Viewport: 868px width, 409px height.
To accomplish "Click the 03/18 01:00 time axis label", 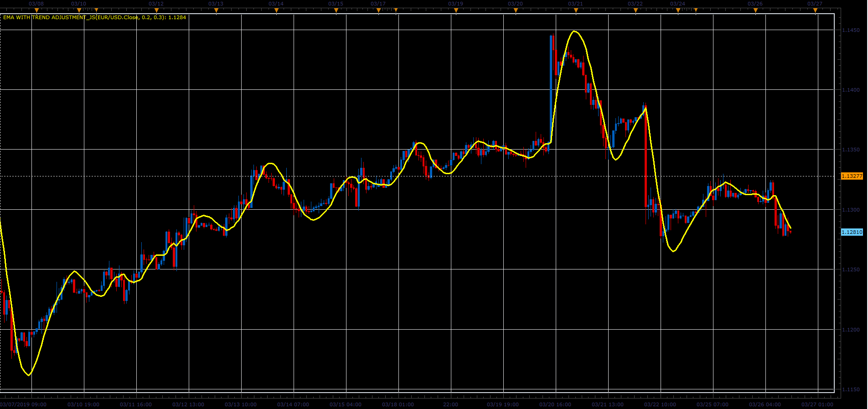I will [398, 404].
